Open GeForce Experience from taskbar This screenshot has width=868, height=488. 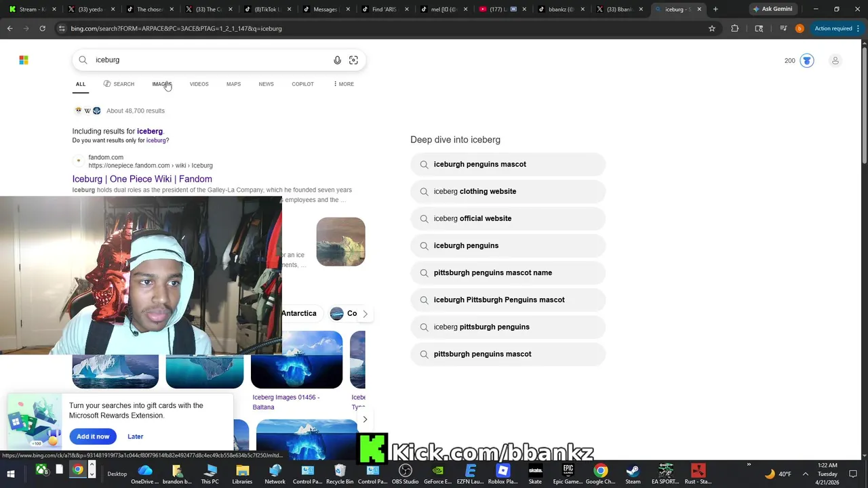pos(438,474)
